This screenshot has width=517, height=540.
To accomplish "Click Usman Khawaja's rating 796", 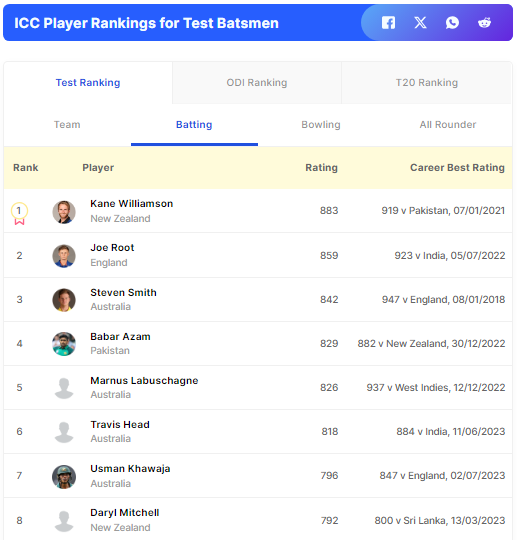I will [329, 476].
